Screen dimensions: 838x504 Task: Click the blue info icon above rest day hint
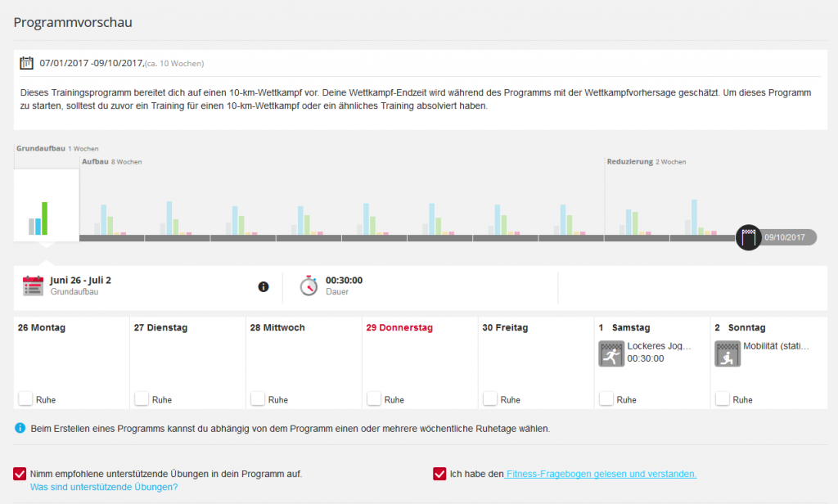coord(20,428)
